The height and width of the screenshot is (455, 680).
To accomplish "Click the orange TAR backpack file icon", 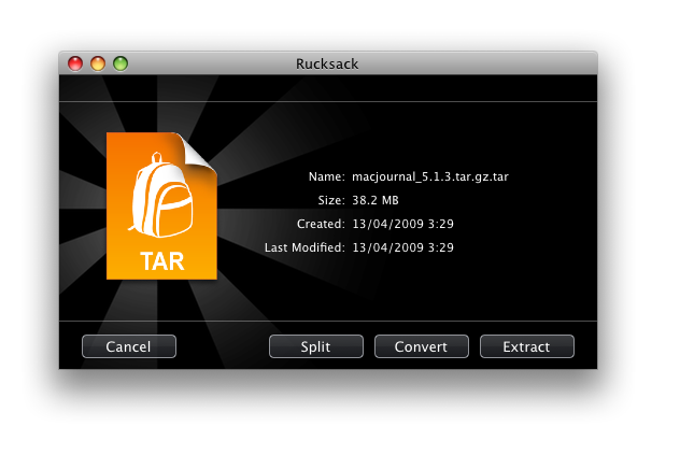I will point(162,206).
